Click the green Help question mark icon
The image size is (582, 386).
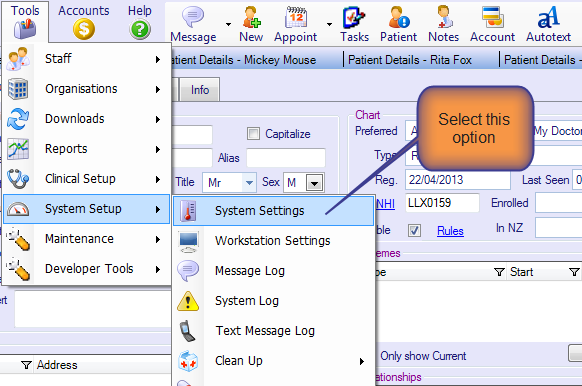140,29
